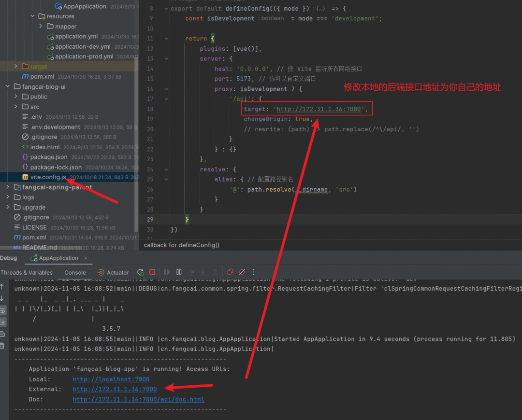Screen dimensions: 522x420
Task: Expand the mapper folder
Action: [41, 26]
